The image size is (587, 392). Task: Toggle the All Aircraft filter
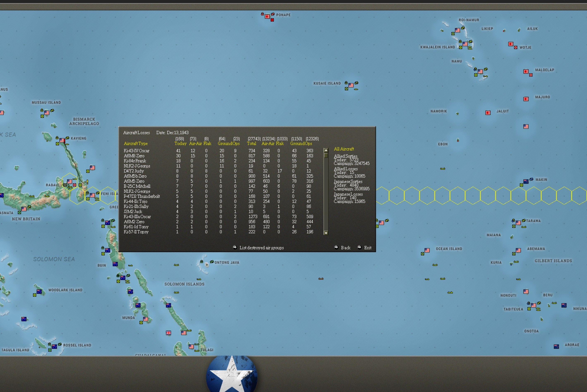coord(344,149)
